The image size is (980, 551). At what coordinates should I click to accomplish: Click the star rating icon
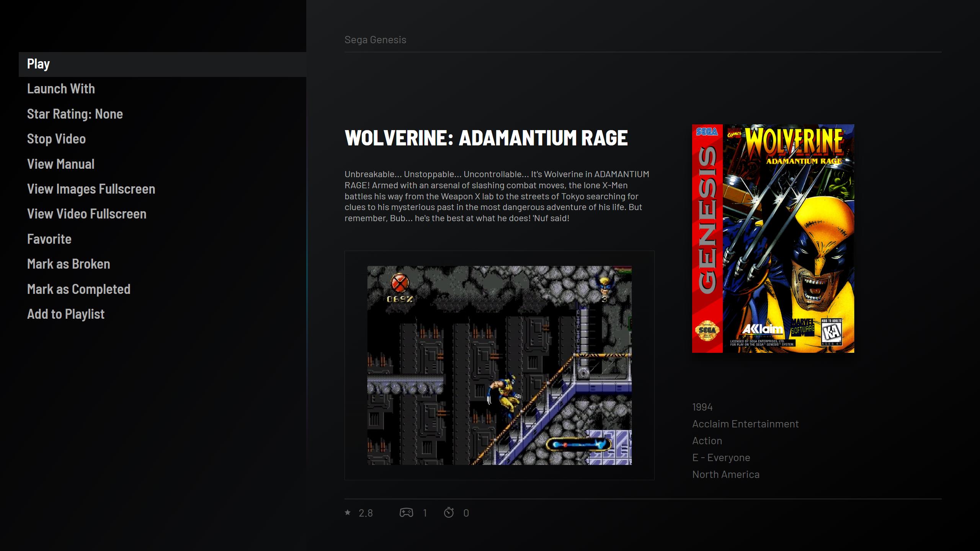[x=348, y=512]
